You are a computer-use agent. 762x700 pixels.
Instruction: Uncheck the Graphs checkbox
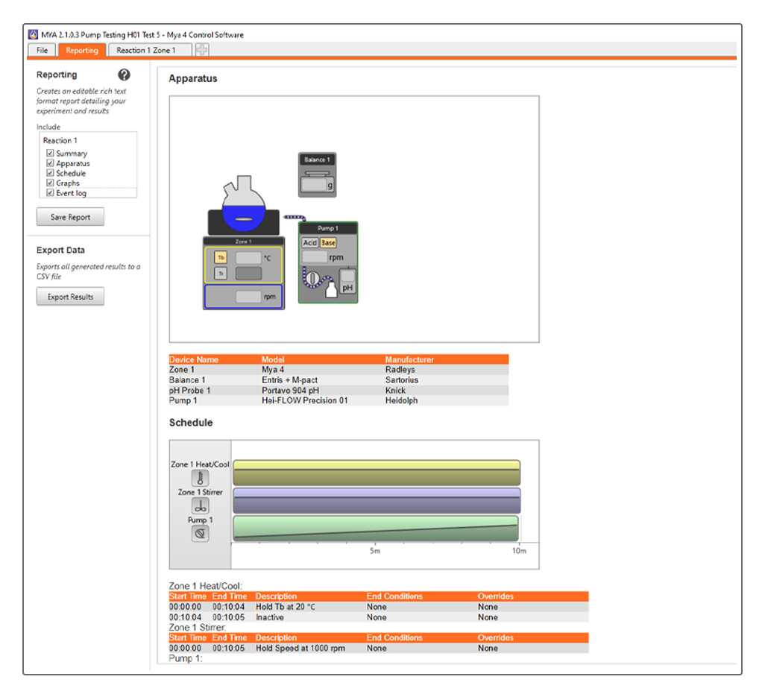(50, 183)
